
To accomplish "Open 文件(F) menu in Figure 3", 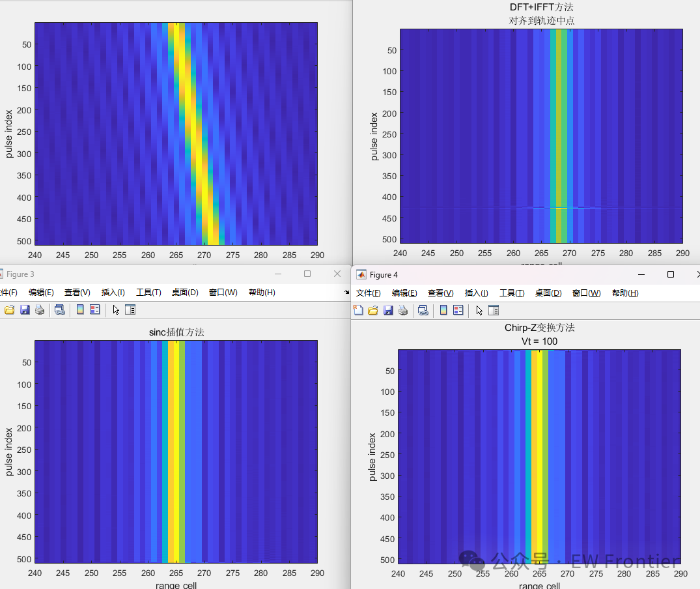I will pos(8,293).
